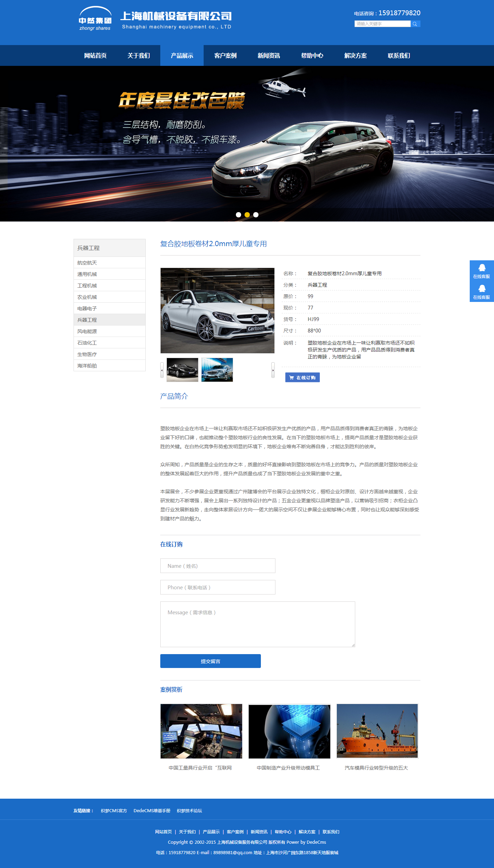Click the 中然集团 company logo
Image resolution: width=494 pixels, height=868 pixels.
tap(95, 19)
